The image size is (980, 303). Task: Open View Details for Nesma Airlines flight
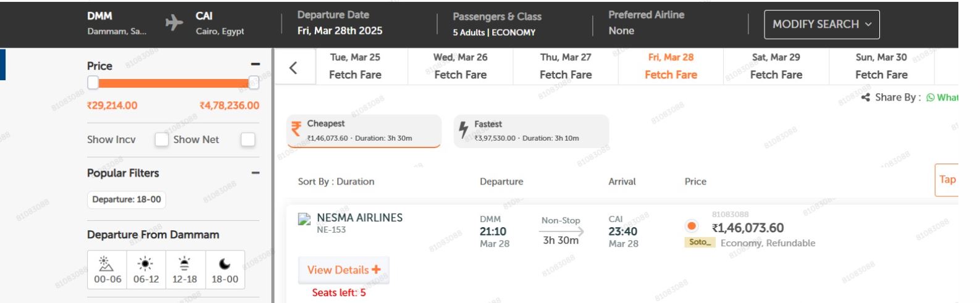[x=343, y=270]
